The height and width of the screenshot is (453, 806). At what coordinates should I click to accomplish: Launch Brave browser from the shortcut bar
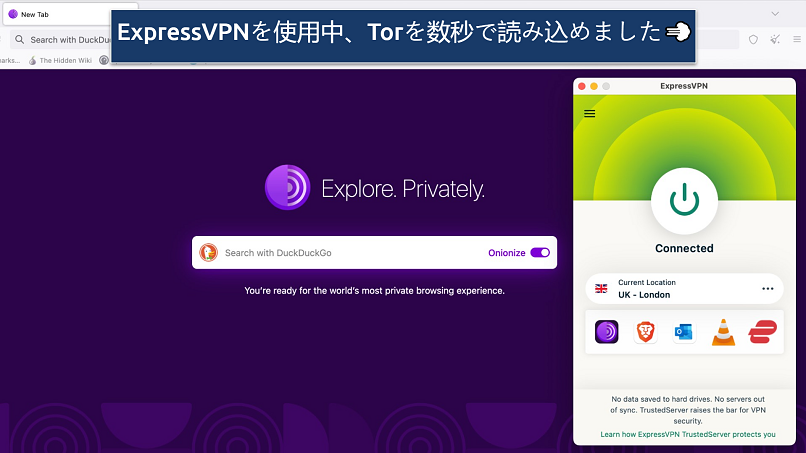coord(645,332)
